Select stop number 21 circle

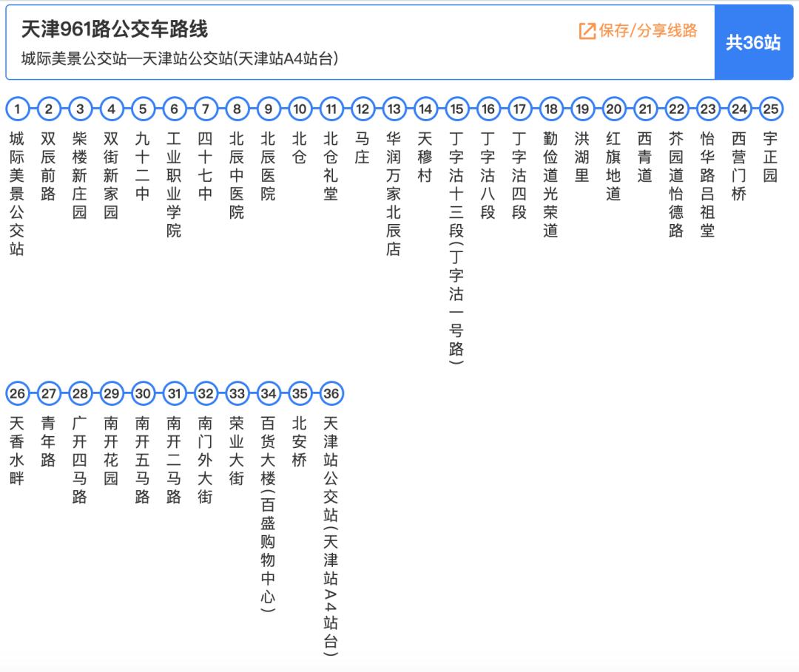click(x=645, y=109)
